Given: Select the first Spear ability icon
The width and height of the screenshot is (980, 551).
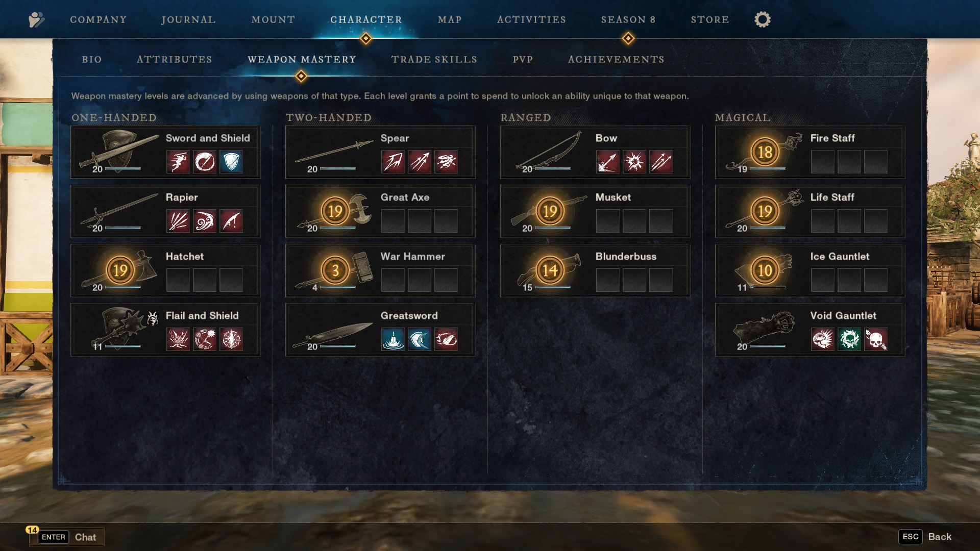Looking at the screenshot, I should click(x=393, y=162).
